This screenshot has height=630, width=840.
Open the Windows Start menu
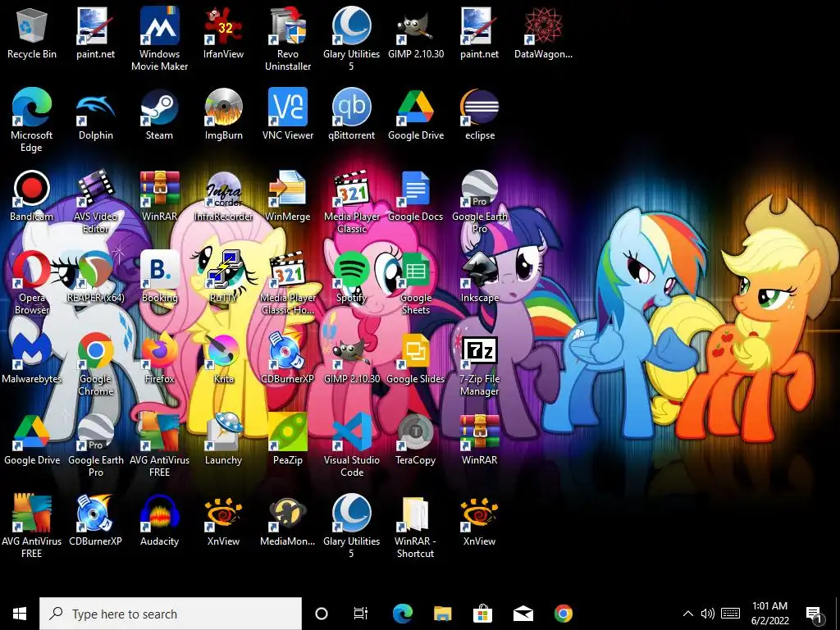20,614
